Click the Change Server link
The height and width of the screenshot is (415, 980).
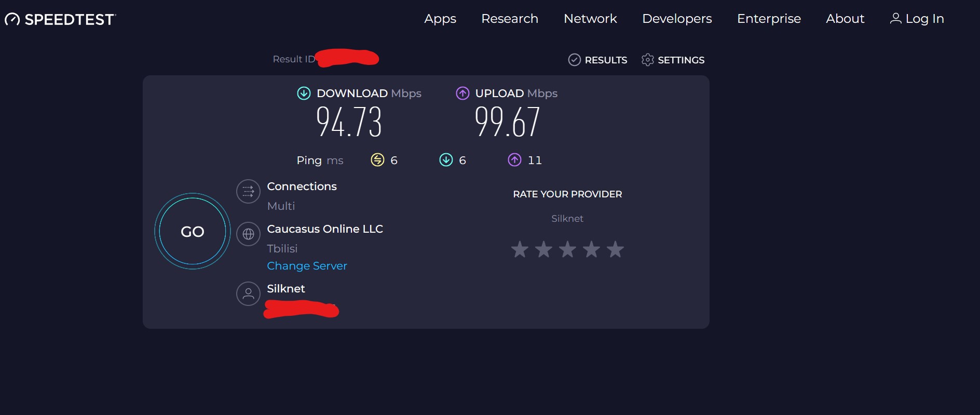(x=307, y=266)
